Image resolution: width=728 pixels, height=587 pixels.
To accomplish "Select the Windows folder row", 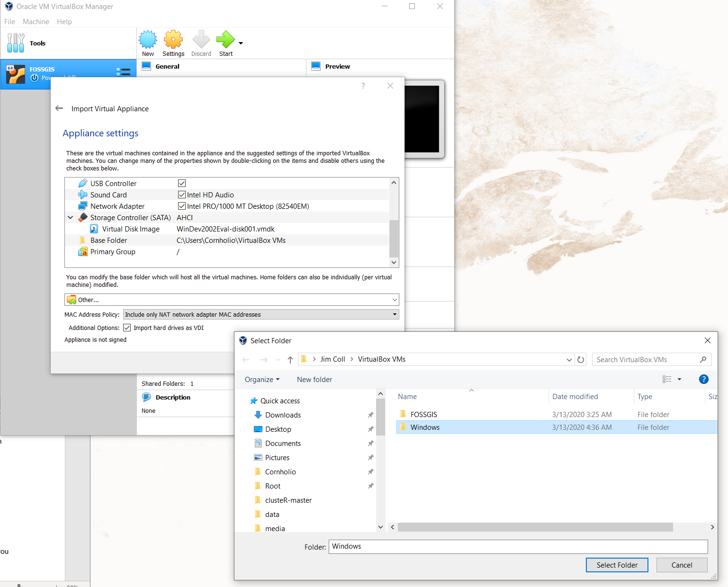I will pyautogui.click(x=557, y=427).
